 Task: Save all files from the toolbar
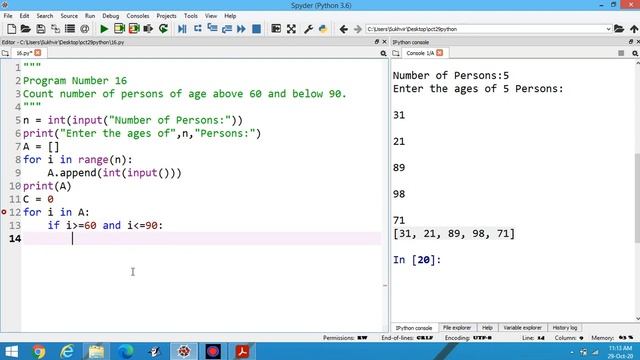(55, 29)
